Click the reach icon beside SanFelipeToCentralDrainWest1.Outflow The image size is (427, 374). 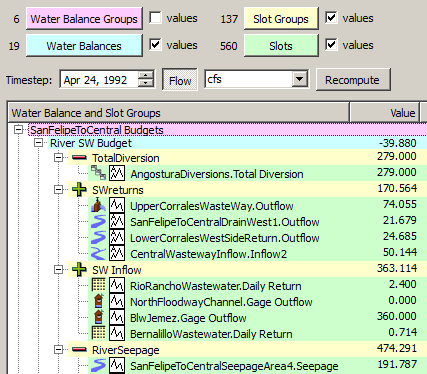pos(98,221)
